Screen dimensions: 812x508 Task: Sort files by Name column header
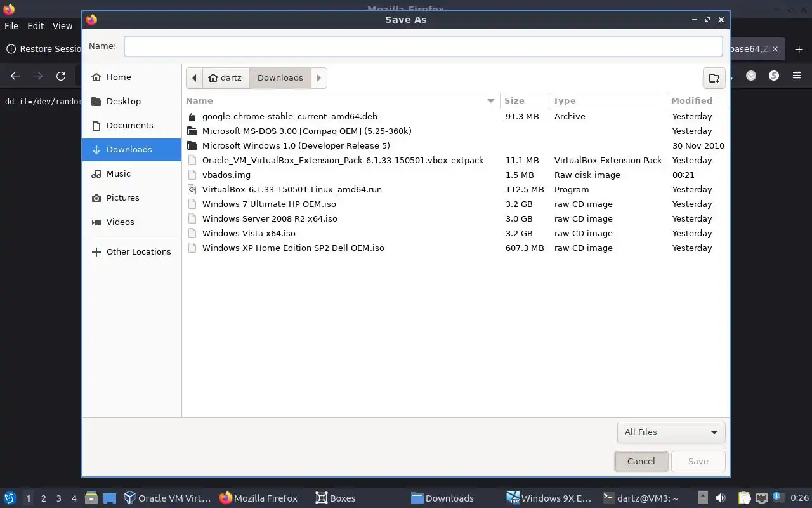click(x=341, y=100)
